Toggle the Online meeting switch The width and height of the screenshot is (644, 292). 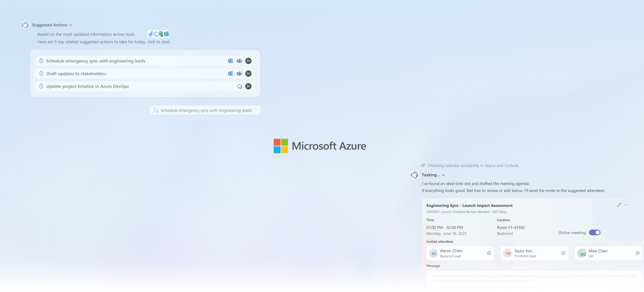point(595,233)
